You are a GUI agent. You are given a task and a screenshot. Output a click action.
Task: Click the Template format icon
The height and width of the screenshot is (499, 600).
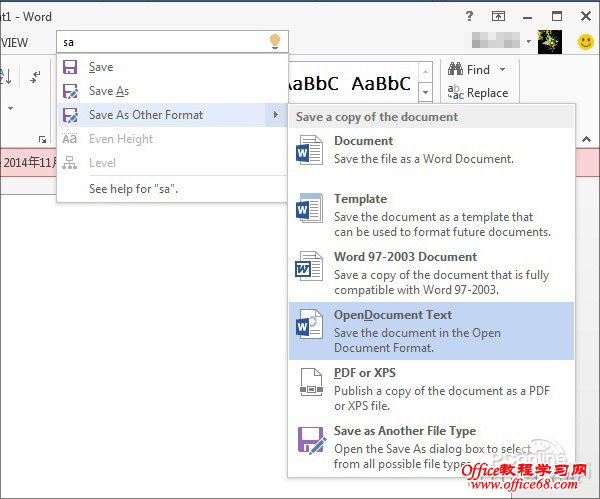tap(309, 208)
